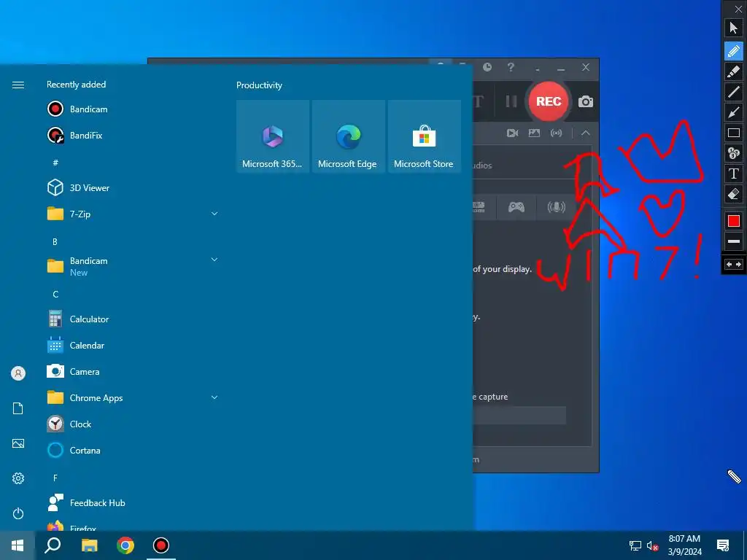Click the F letter index header
The height and width of the screenshot is (560, 747).
point(55,478)
